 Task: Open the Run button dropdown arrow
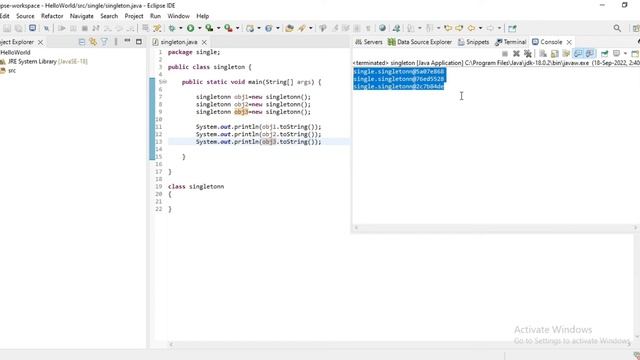(x=200, y=28)
